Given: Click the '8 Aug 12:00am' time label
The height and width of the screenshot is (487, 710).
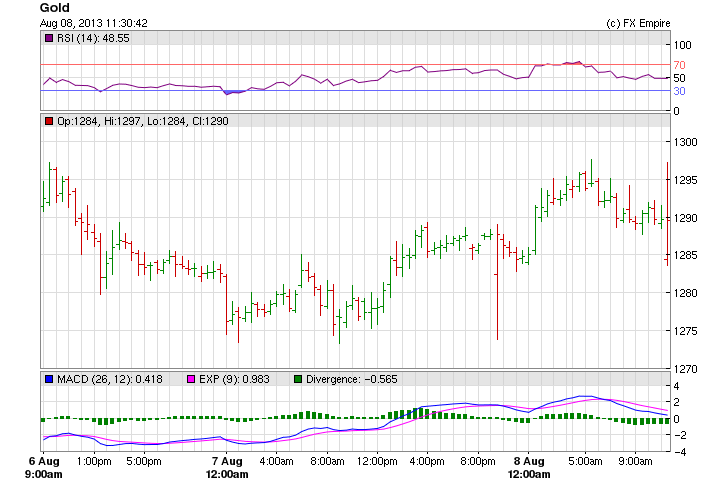Looking at the screenshot, I should click(x=529, y=468).
